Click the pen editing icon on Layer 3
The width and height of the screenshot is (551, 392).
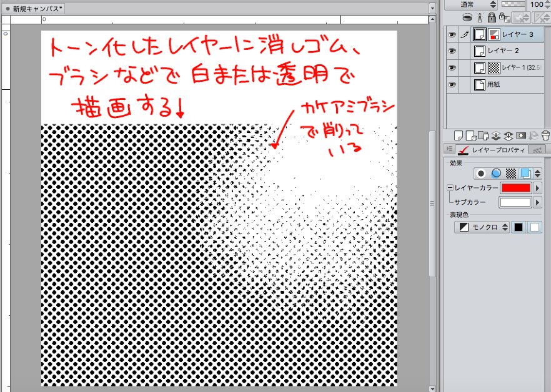[465, 34]
